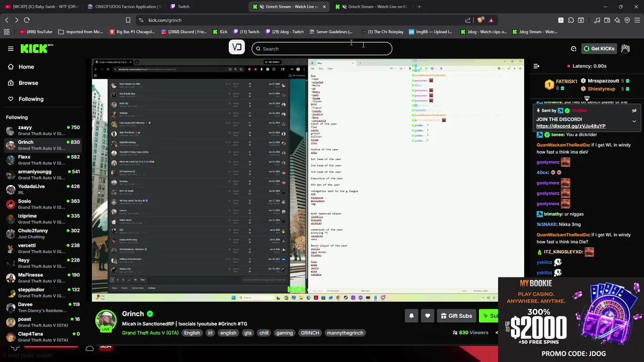Open Brave VPN shield icon
The width and height of the screenshot is (644, 362).
pyautogui.click(x=627, y=20)
